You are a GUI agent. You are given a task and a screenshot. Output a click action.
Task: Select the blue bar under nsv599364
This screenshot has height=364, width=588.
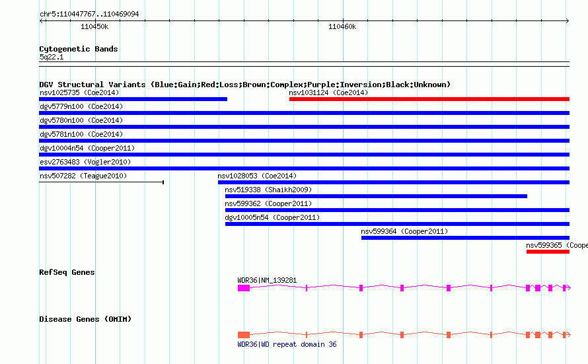tap(465, 238)
